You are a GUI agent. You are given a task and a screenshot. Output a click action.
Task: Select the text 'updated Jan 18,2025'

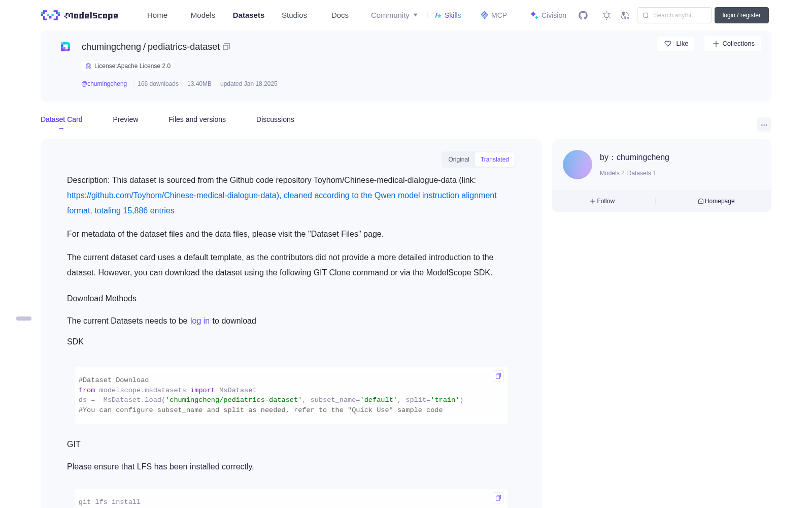pos(249,84)
